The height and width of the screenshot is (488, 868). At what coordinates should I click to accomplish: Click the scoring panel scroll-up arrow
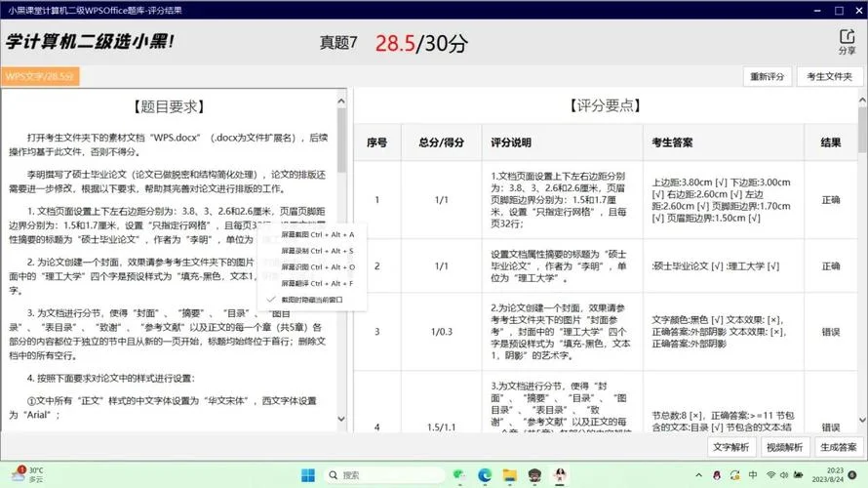pyautogui.click(x=862, y=101)
